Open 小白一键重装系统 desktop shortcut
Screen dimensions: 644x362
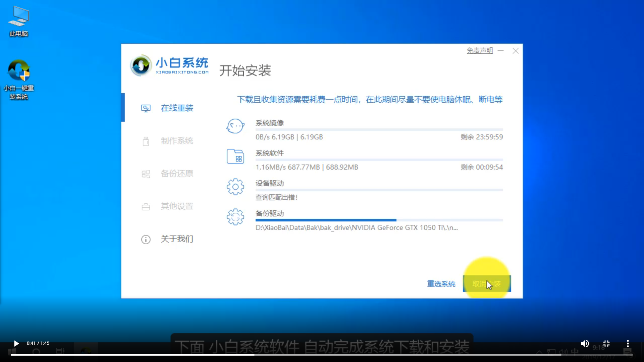19,79
